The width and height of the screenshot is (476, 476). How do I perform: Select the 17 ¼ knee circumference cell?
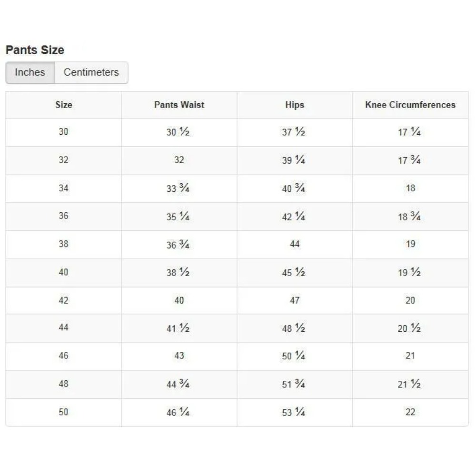tap(409, 132)
